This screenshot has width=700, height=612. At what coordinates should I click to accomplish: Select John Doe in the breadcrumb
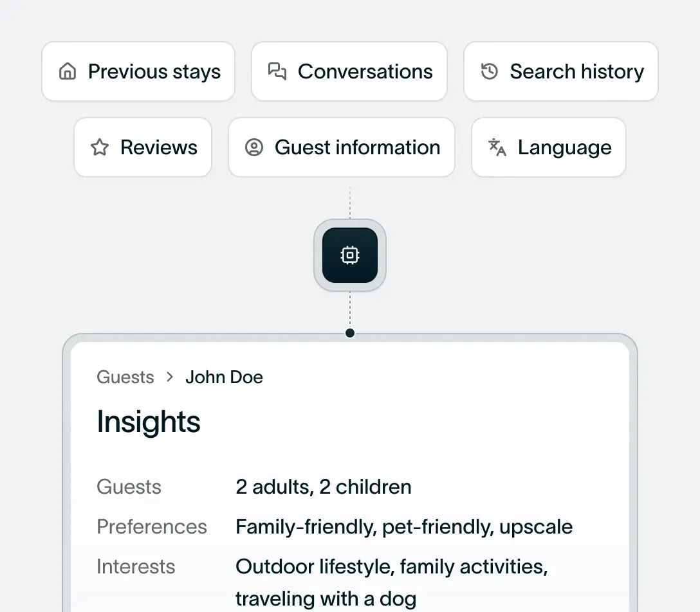coord(224,377)
